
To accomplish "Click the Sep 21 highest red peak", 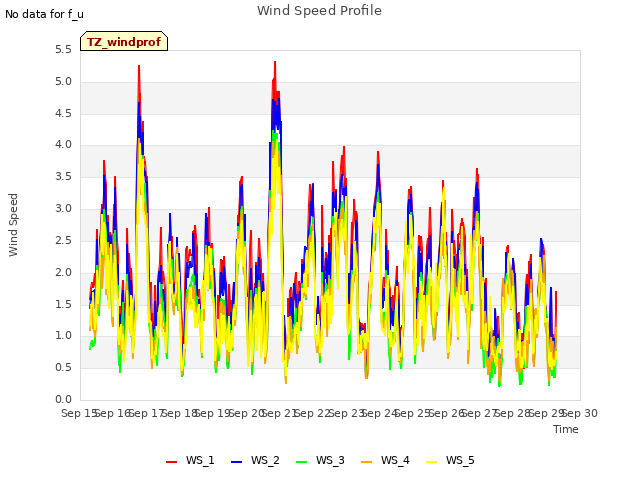I will pos(275,62).
